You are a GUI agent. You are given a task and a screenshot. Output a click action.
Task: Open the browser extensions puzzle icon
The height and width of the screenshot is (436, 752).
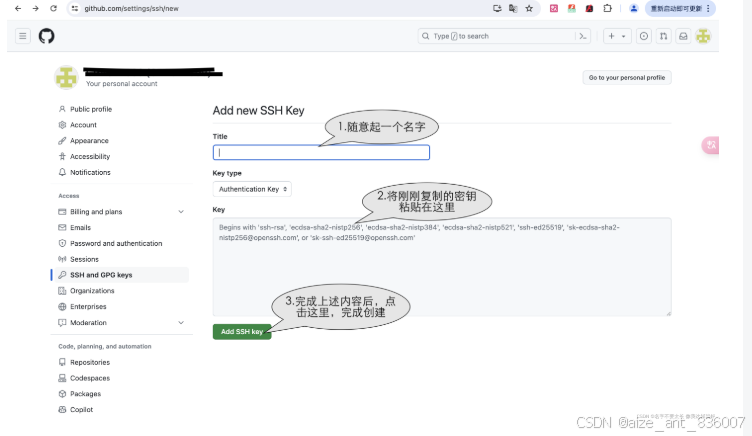(x=607, y=8)
